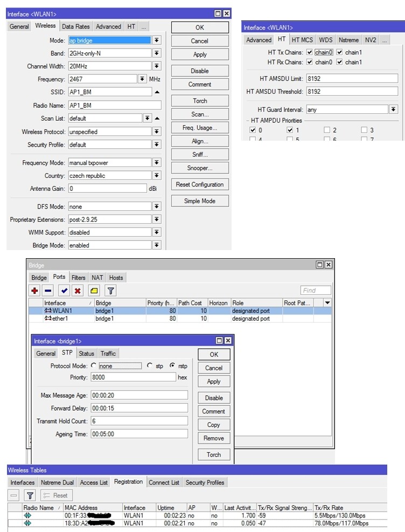Click Apply in the WLAN1 window

click(x=200, y=54)
